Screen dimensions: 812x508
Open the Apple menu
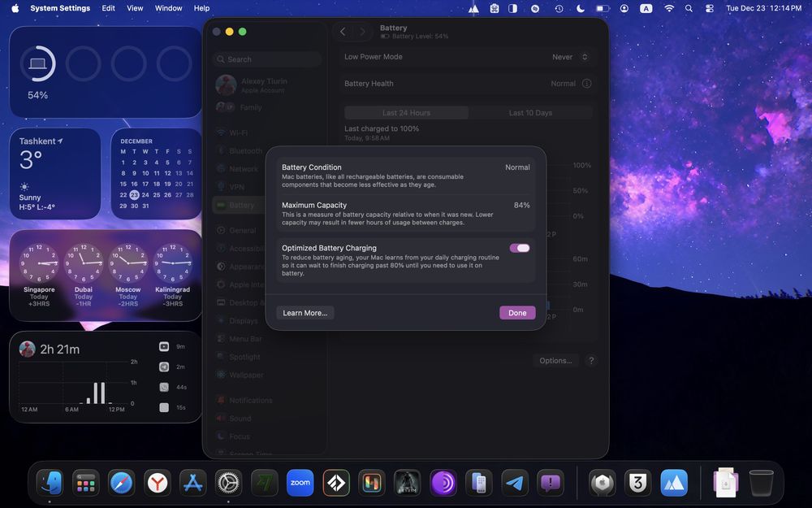point(15,8)
